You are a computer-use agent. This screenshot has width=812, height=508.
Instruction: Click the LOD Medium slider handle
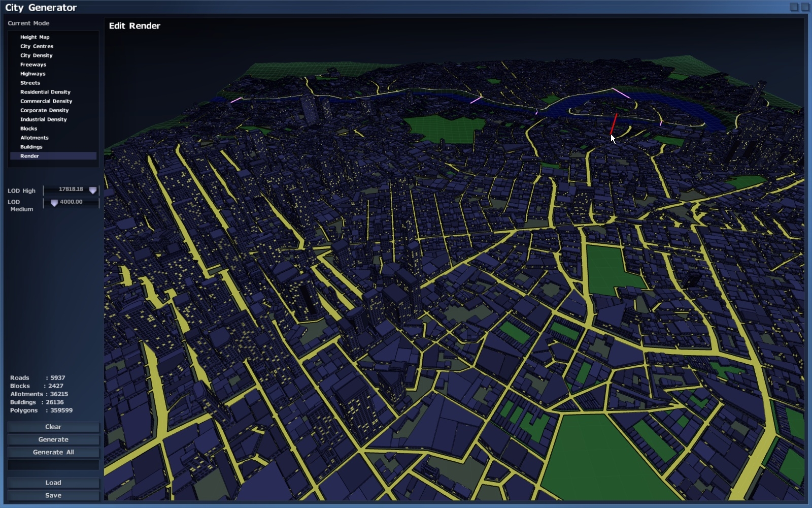[x=54, y=203]
